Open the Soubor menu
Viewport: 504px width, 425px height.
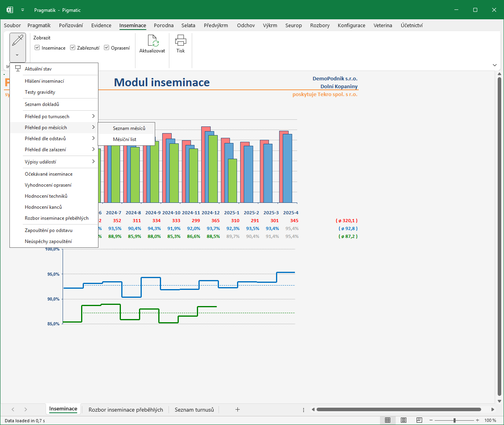[12, 26]
